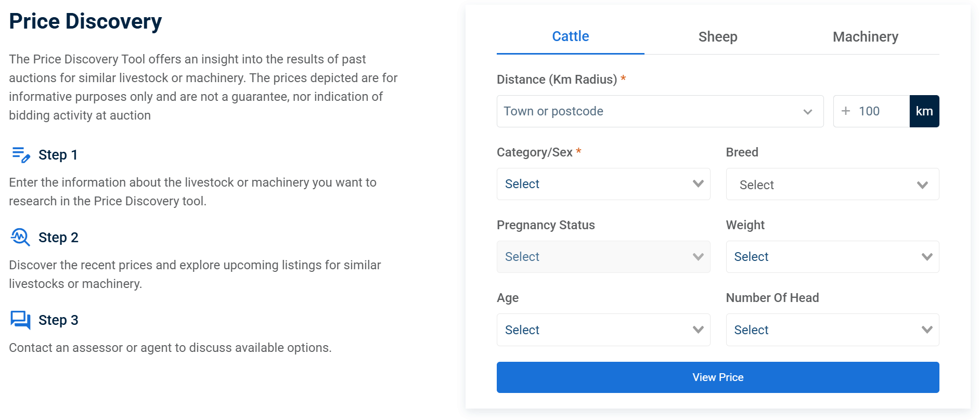Switch to the Sheep tab

717,37
